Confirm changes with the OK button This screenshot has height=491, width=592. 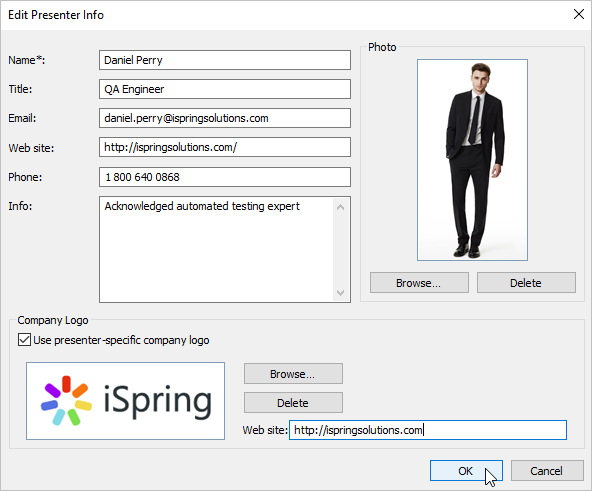[x=466, y=471]
